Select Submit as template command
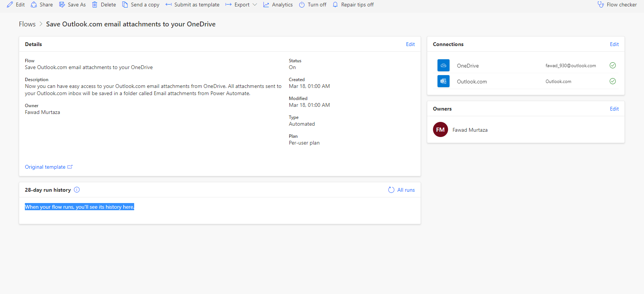Viewport: 644px width, 294px height. tap(193, 5)
